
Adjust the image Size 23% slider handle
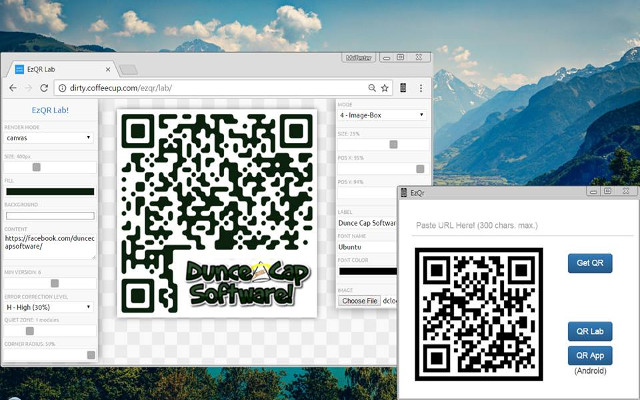393,144
